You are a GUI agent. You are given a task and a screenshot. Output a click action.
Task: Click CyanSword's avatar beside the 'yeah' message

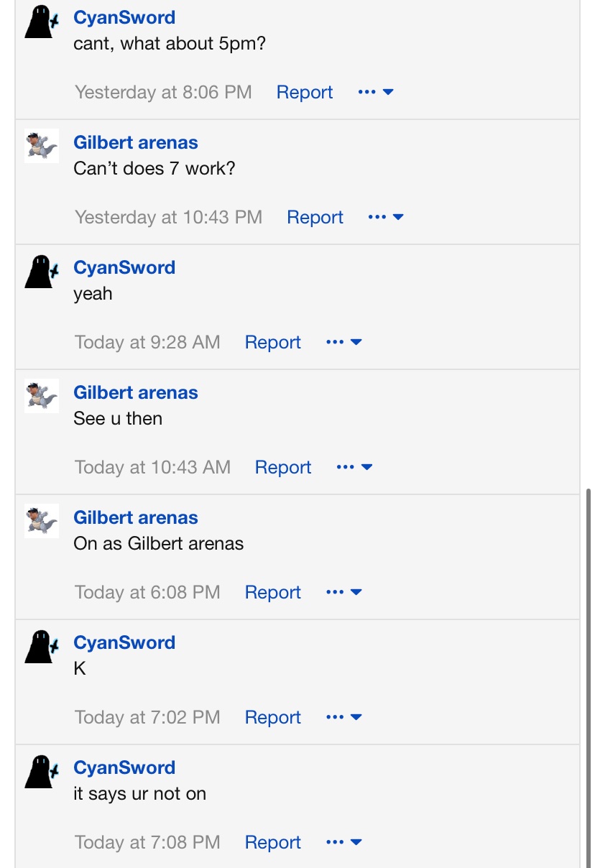42,272
